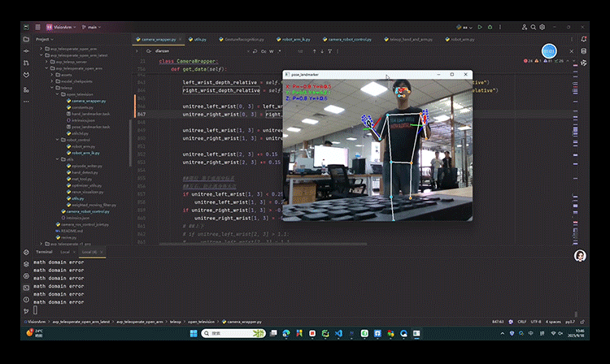
Task: Open robot_arm_ik.py in the project tree
Action: coord(85,153)
